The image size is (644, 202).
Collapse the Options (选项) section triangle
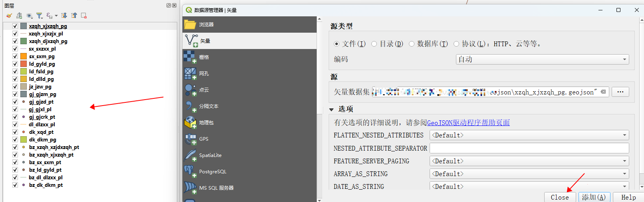[331, 110]
